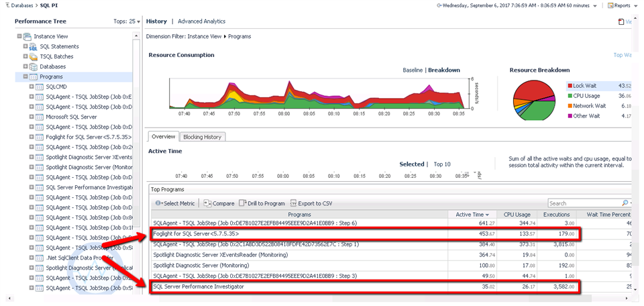This screenshot has height=306, width=644.
Task: Click the Network Wait orange legend swatch
Action: (x=570, y=106)
